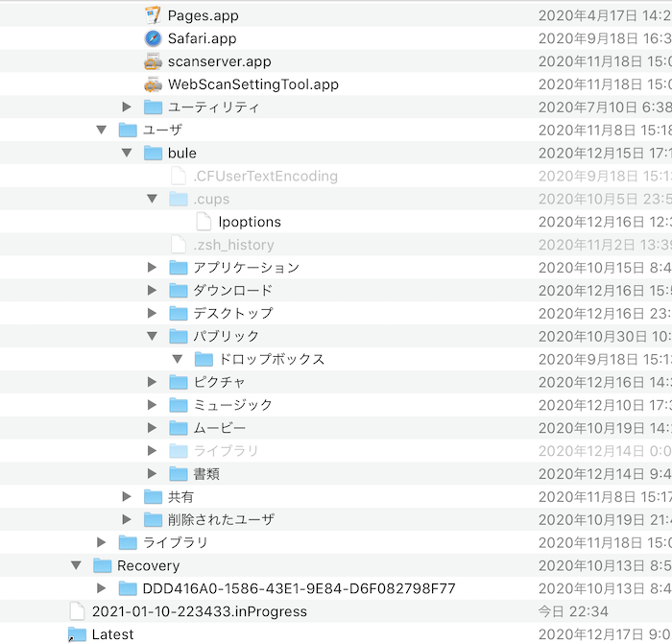Expand the ピクチャ folder
This screenshot has height=643, width=672.
click(x=152, y=382)
